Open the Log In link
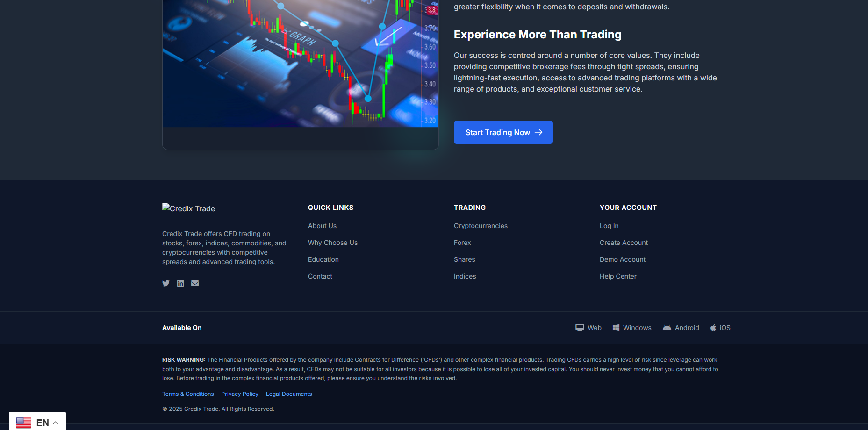Image resolution: width=868 pixels, height=430 pixels. tap(609, 226)
